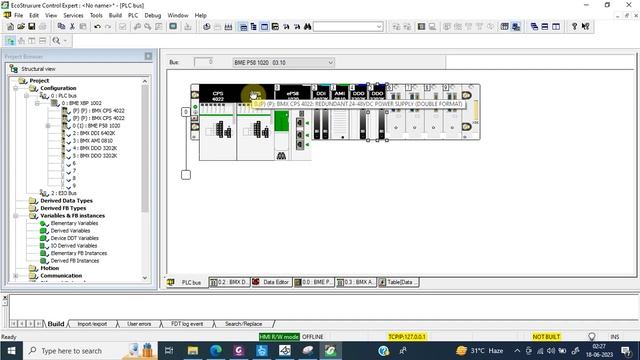Expand the Communication tree node
640x360 pixels.
(16, 276)
